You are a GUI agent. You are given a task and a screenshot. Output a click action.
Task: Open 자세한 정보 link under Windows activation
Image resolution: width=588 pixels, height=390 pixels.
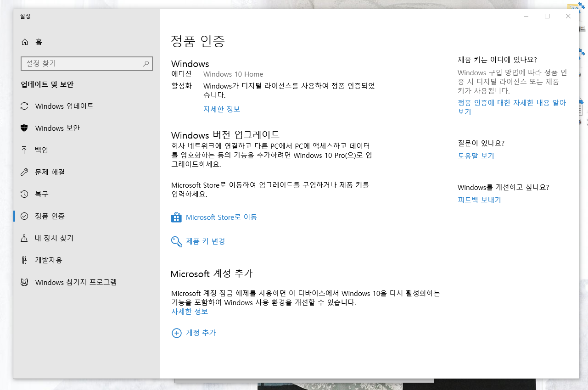tap(222, 109)
